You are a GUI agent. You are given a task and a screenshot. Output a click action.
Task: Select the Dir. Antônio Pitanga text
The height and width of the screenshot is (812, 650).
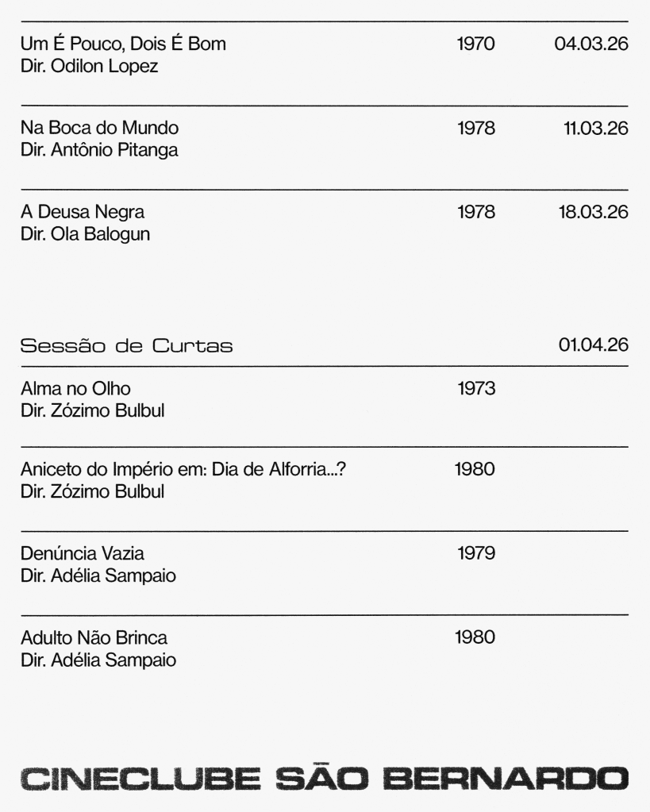coord(98,150)
